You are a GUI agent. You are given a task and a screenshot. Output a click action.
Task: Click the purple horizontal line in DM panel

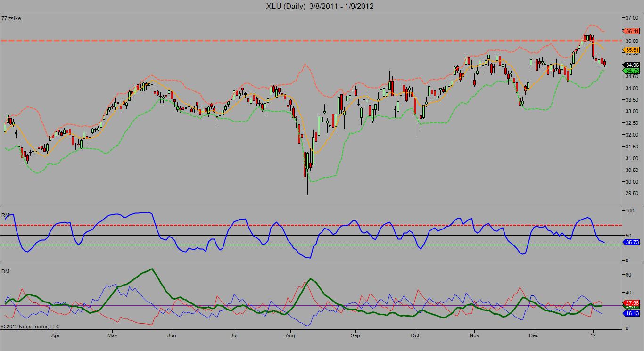311,306
